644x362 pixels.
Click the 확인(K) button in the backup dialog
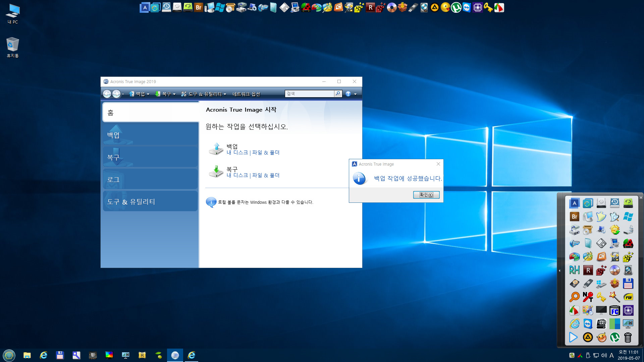tap(426, 195)
